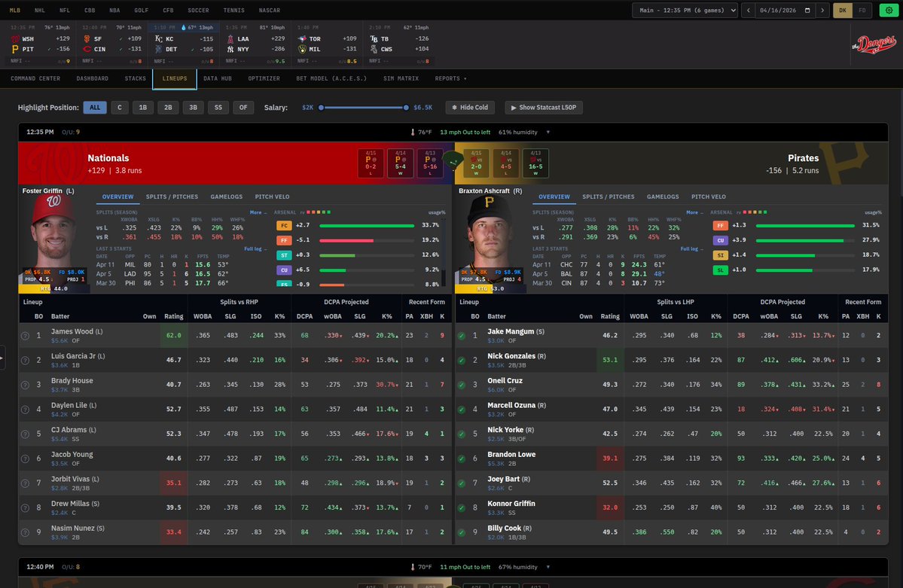The image size is (903, 588).
Task: Click Jorbit Vivas's question mark status icon
Action: pos(25,483)
